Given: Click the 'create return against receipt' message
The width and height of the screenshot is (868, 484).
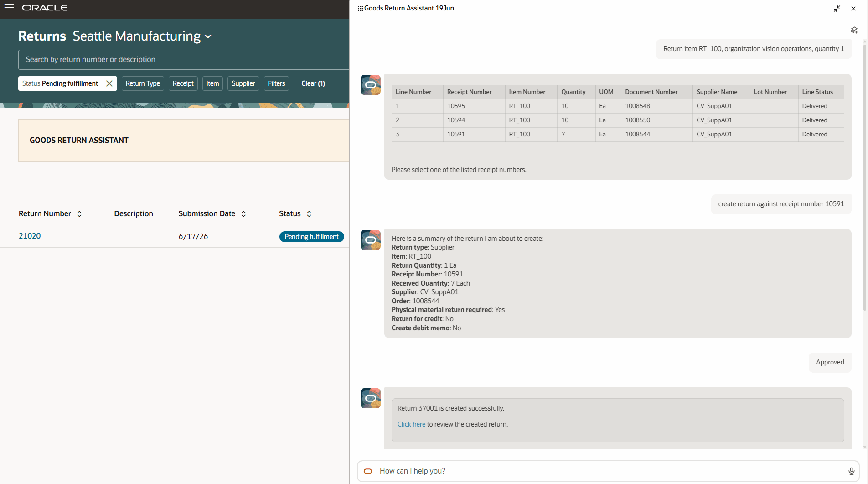Looking at the screenshot, I should 781,204.
